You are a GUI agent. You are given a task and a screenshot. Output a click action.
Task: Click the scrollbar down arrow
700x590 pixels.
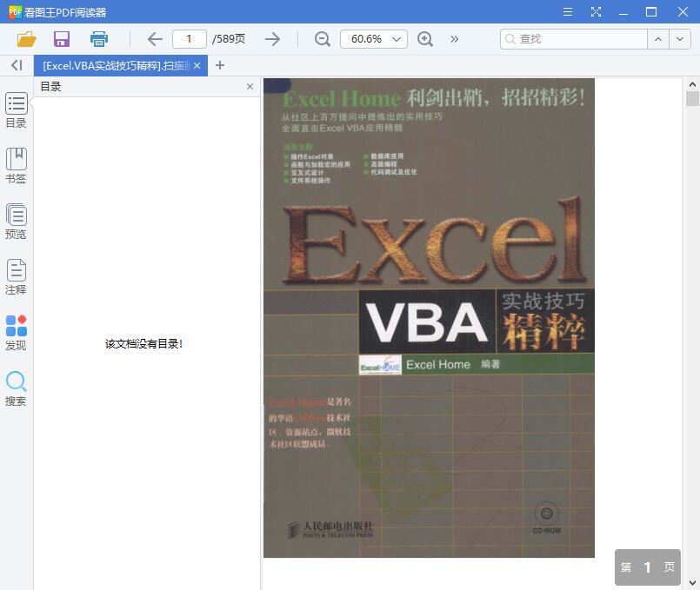(692, 582)
